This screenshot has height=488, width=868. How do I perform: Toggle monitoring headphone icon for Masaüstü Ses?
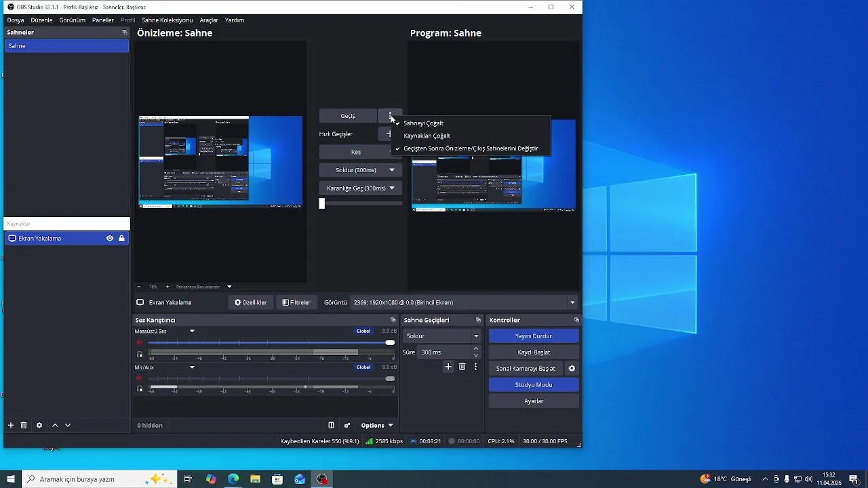click(140, 354)
